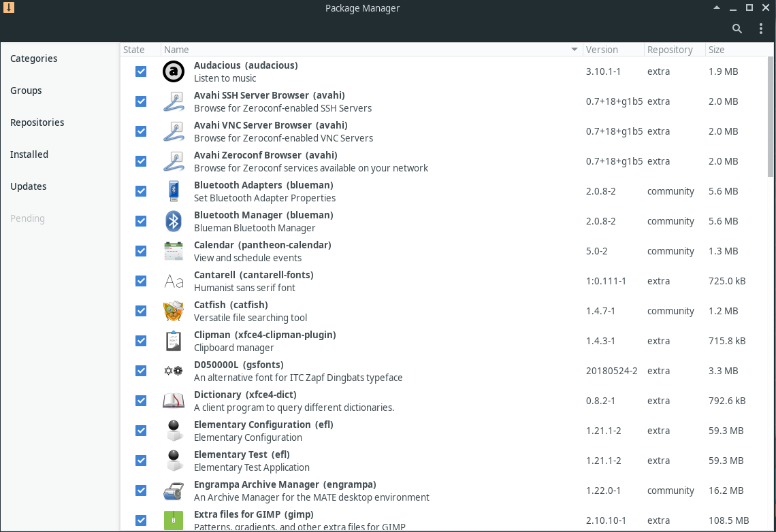776x532 pixels.
Task: Click the package list vertical scrollbar
Action: [x=771, y=116]
